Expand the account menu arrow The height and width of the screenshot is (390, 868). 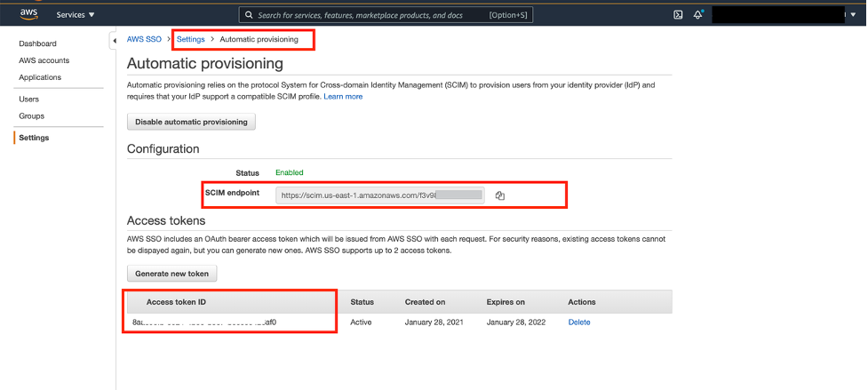tap(853, 15)
